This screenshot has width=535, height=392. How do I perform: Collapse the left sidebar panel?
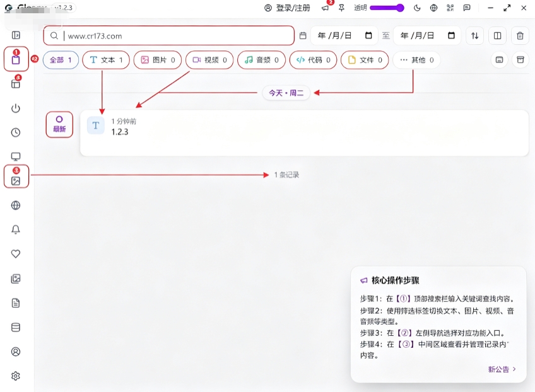[x=16, y=35]
